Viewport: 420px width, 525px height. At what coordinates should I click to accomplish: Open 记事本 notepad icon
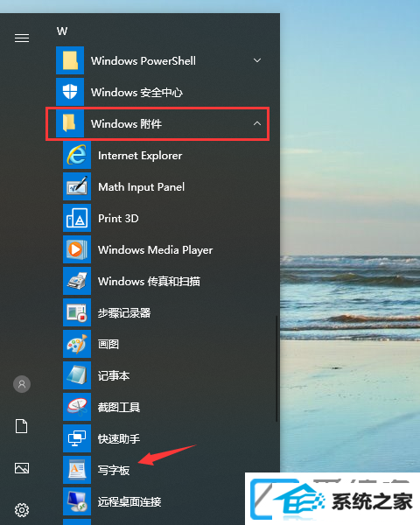click(77, 375)
